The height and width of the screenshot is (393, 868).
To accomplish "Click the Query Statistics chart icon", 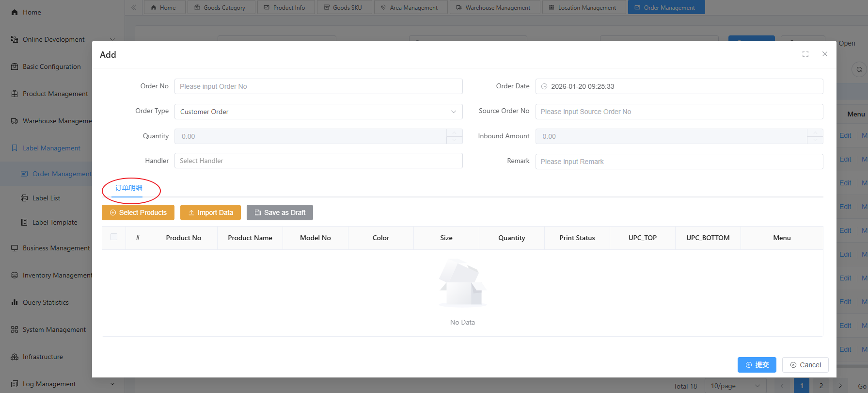I will 15,302.
